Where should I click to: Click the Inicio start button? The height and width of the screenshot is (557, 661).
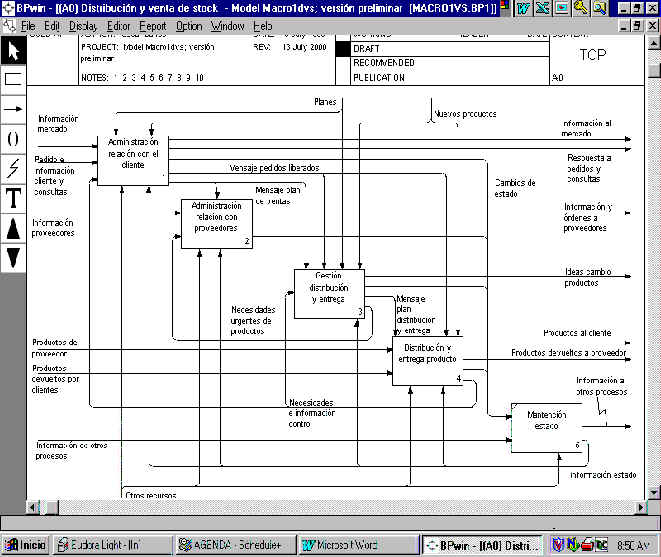coord(26,545)
